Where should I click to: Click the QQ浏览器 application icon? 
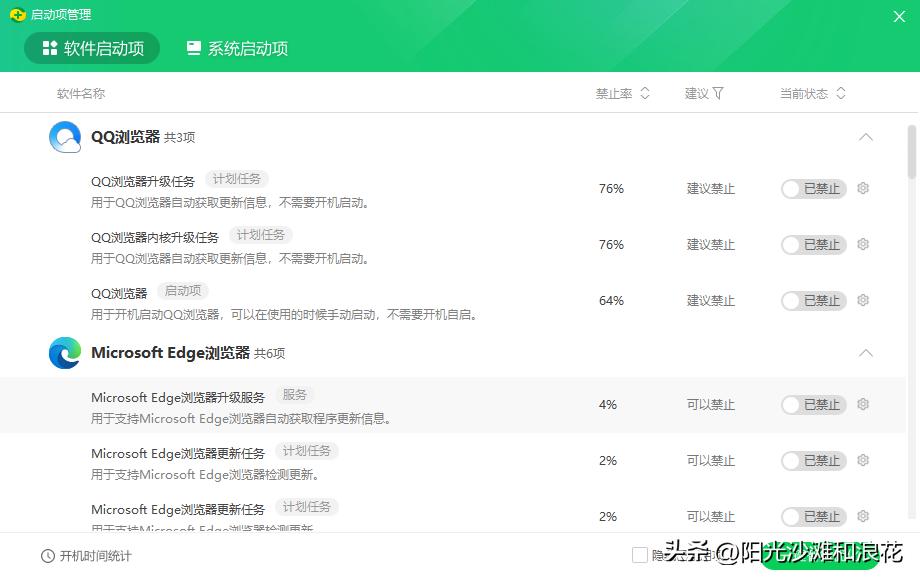(x=64, y=136)
